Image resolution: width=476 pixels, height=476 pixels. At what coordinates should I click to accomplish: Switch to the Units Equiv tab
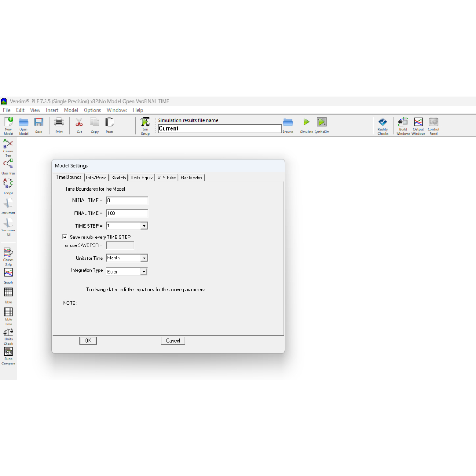141,178
